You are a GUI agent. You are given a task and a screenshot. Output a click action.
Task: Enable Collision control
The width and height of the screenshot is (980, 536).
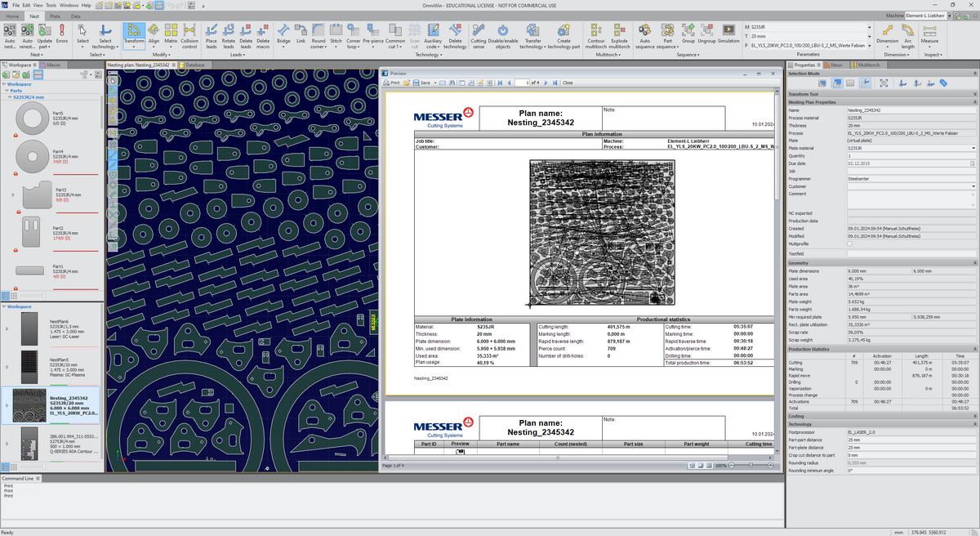tap(189, 36)
